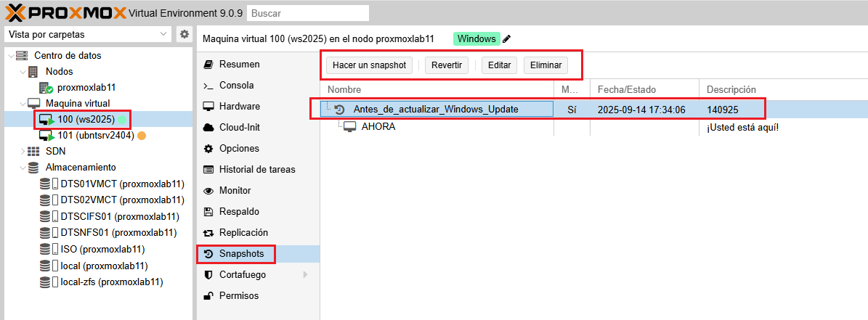Click the pencil icon to edit tags

pyautogui.click(x=506, y=38)
